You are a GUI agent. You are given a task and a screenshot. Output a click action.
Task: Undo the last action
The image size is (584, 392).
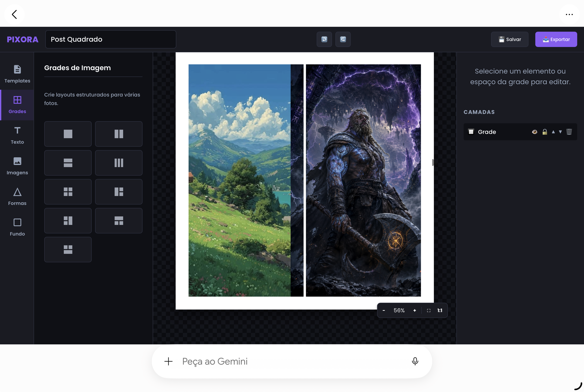pos(324,39)
